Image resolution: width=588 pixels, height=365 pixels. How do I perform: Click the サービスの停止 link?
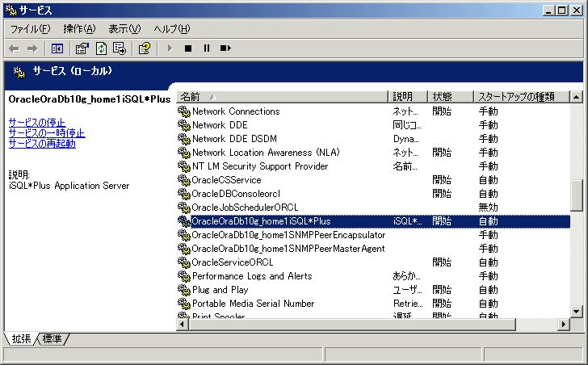click(x=36, y=122)
